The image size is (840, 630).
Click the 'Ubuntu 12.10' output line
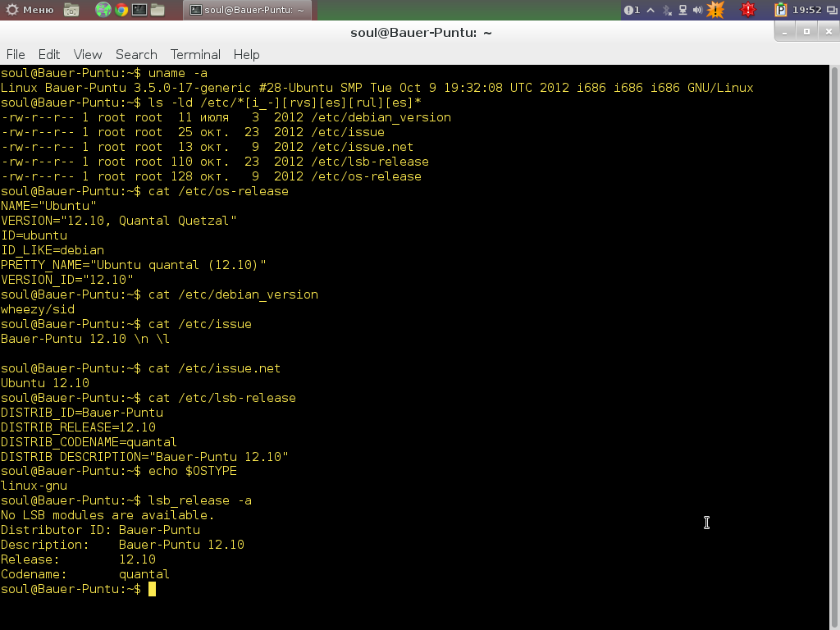click(45, 383)
